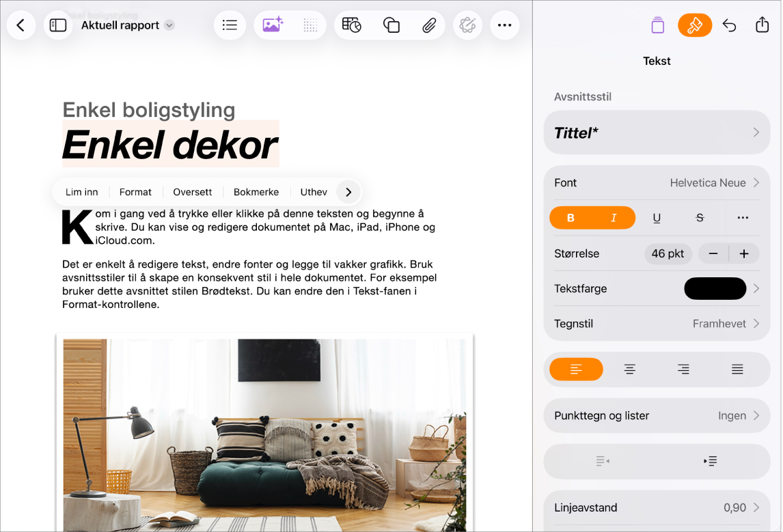The image size is (783, 532).
Task: Expand the Tekstfarge chevron
Action: [756, 288]
